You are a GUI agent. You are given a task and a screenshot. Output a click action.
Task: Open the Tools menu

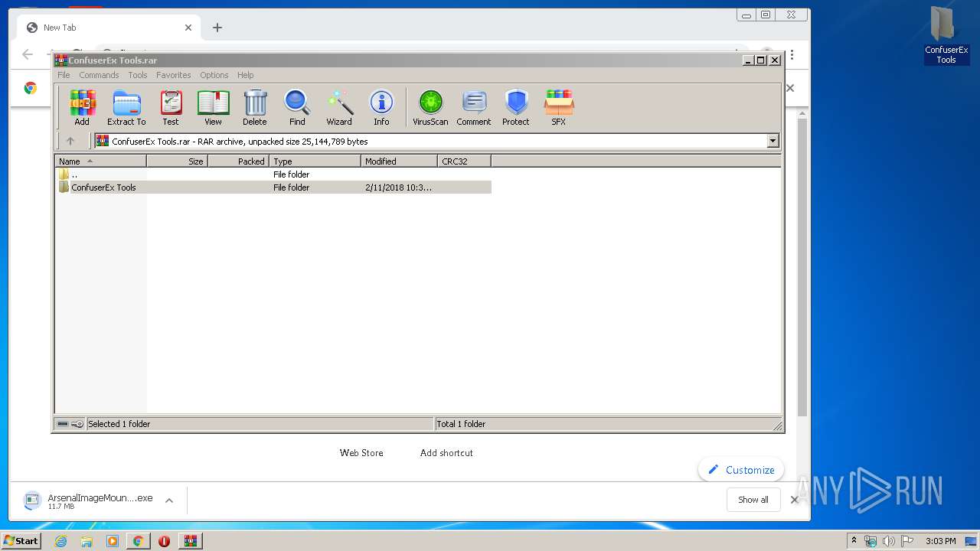pyautogui.click(x=138, y=75)
